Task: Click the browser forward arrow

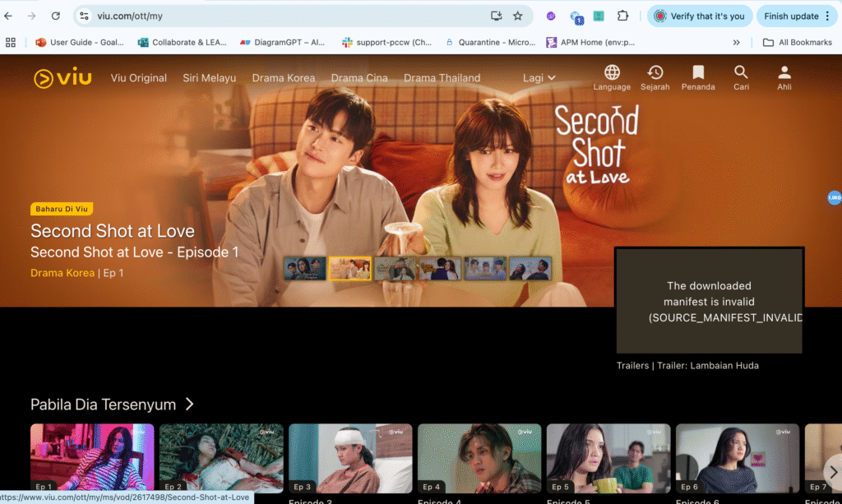Action: point(32,16)
